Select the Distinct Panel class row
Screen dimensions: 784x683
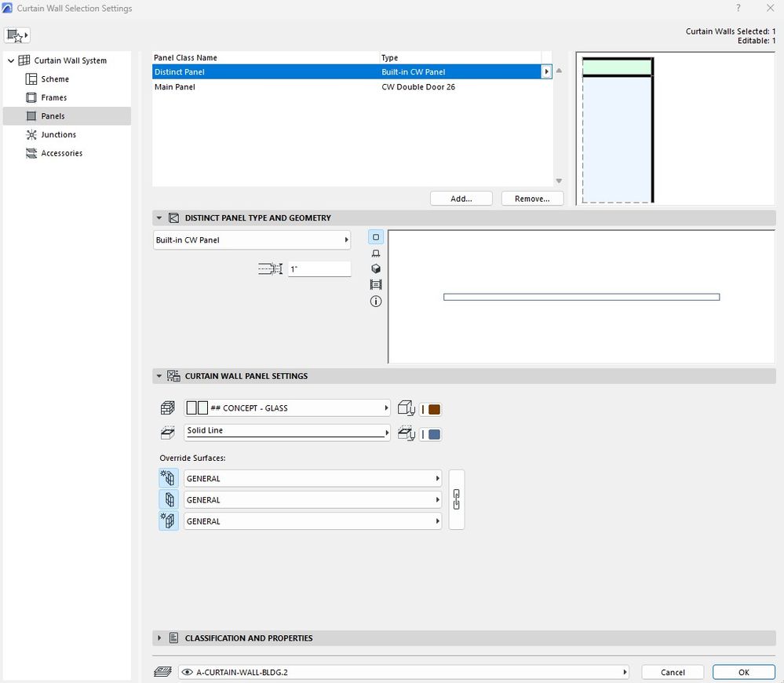pos(346,72)
